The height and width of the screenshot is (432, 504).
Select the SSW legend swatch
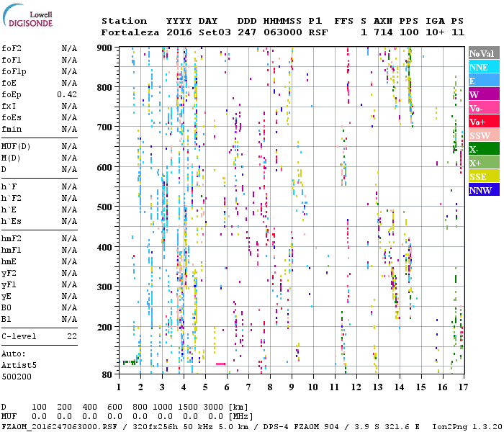(484, 135)
